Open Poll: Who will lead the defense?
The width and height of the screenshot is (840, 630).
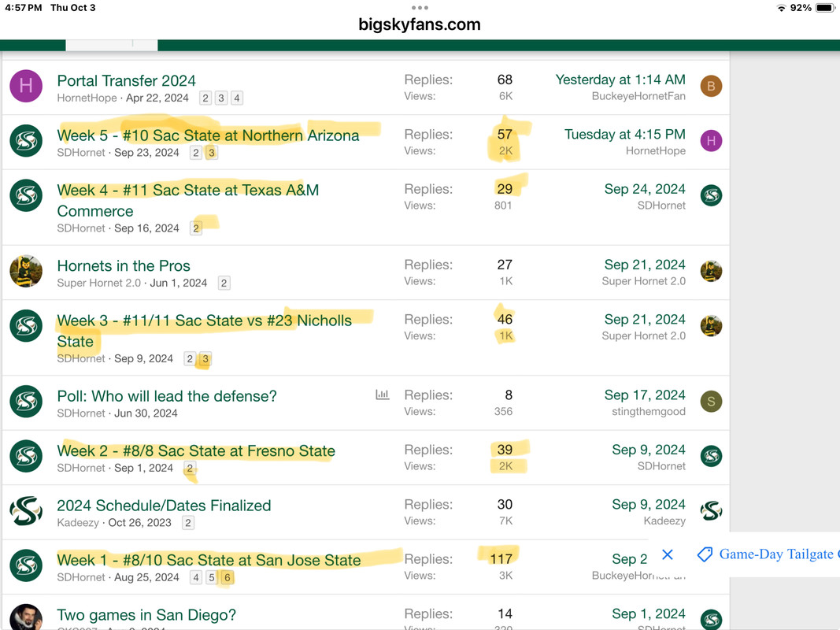tap(167, 396)
